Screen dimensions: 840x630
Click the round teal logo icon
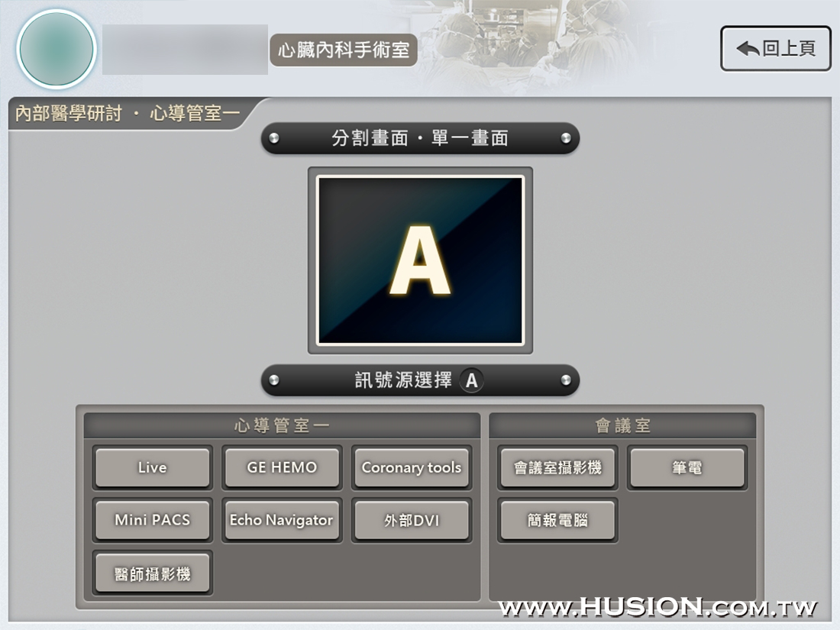point(57,49)
